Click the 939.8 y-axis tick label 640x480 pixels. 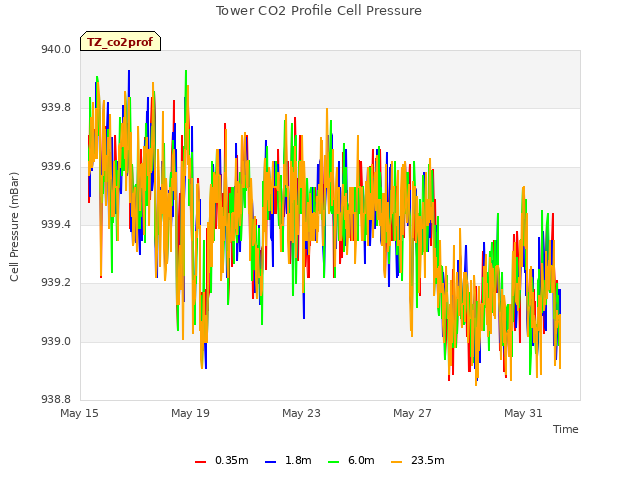56,108
